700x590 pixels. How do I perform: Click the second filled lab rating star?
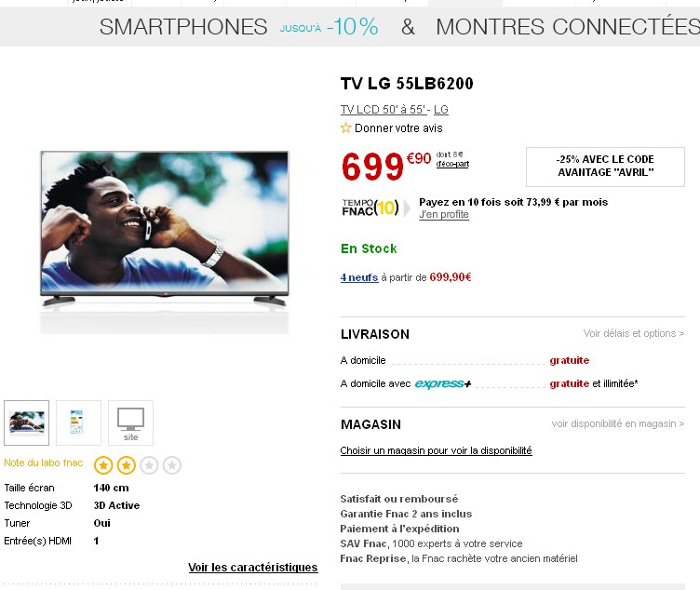click(127, 464)
